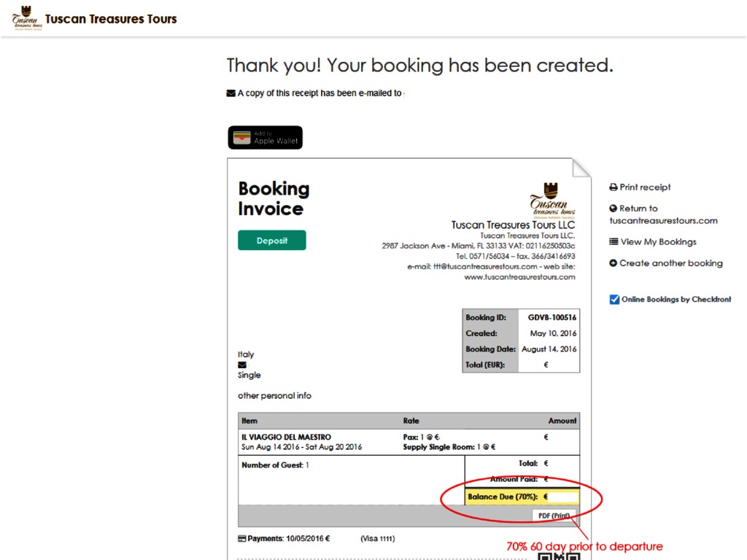This screenshot has width=747, height=560.
Task: Select the Create another booking link
Action: [x=671, y=263]
